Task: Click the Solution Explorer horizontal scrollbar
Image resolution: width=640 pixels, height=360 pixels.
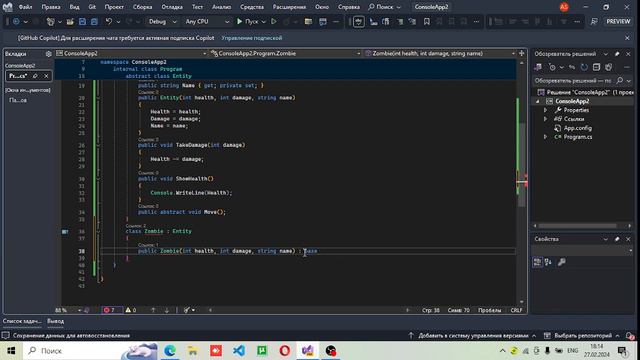Action: coord(578,226)
